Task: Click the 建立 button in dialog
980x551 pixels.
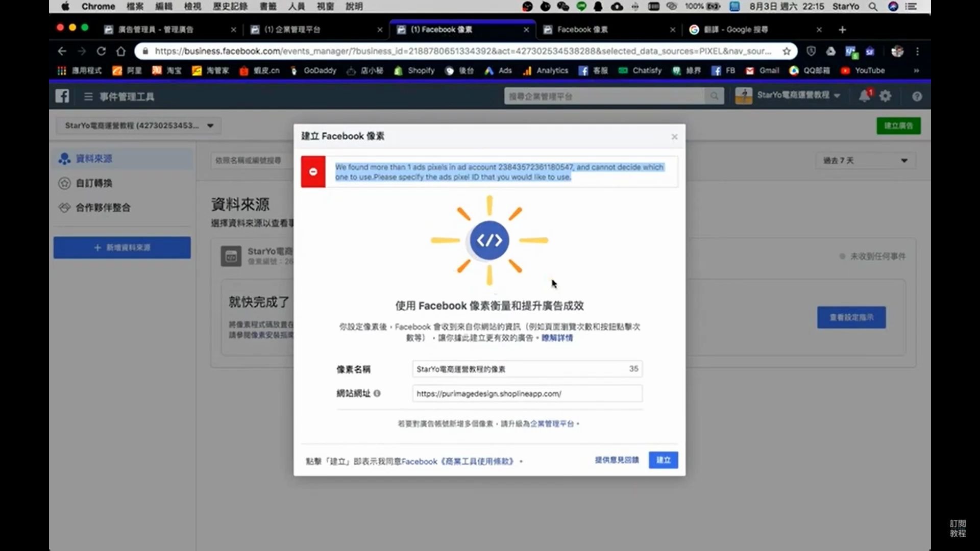Action: coord(663,460)
